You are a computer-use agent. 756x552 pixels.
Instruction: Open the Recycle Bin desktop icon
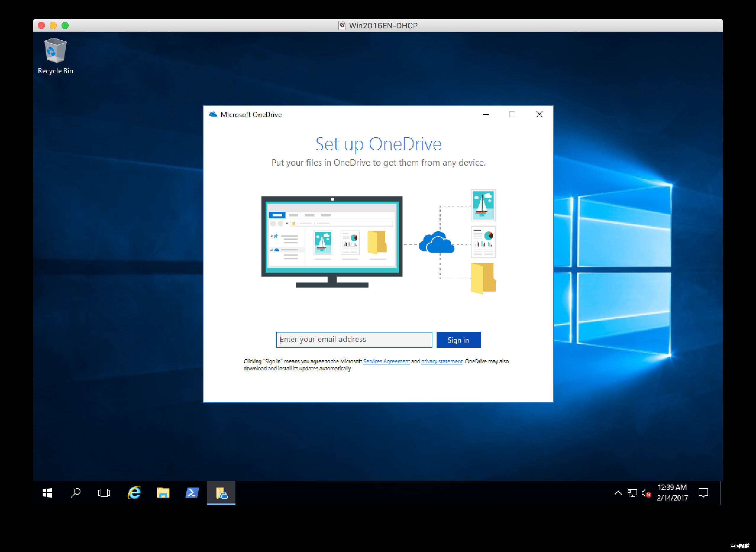55,56
